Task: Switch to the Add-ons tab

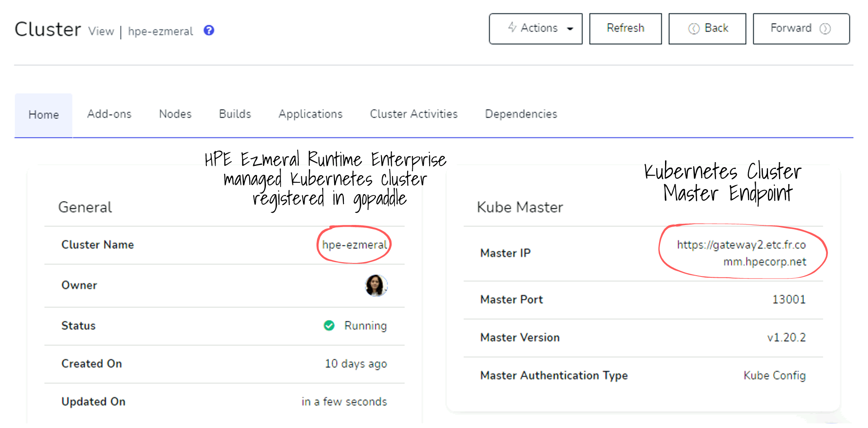Action: tap(109, 114)
